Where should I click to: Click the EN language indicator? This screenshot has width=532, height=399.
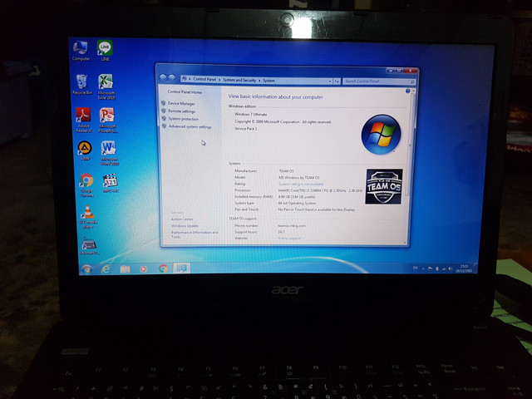click(x=416, y=268)
